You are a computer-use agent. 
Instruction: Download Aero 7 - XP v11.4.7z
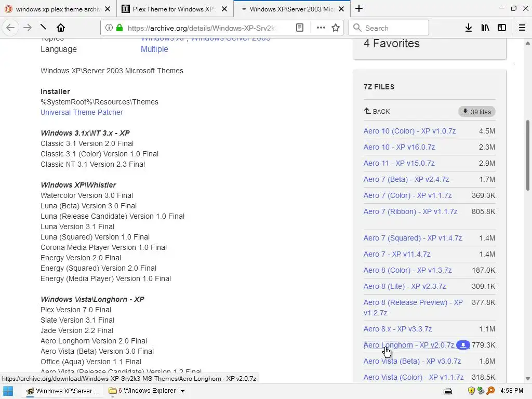coord(396,254)
